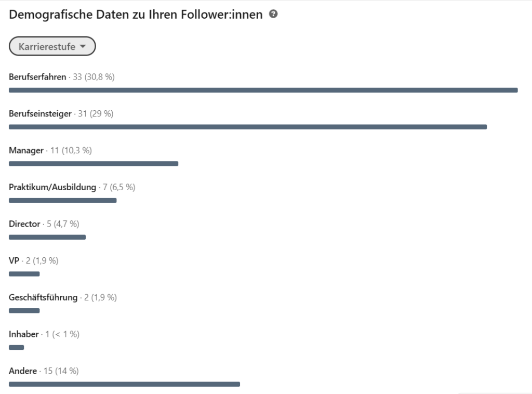Expand the chevron on the Karrierestufe button
The width and height of the screenshot is (532, 394).
[x=83, y=46]
